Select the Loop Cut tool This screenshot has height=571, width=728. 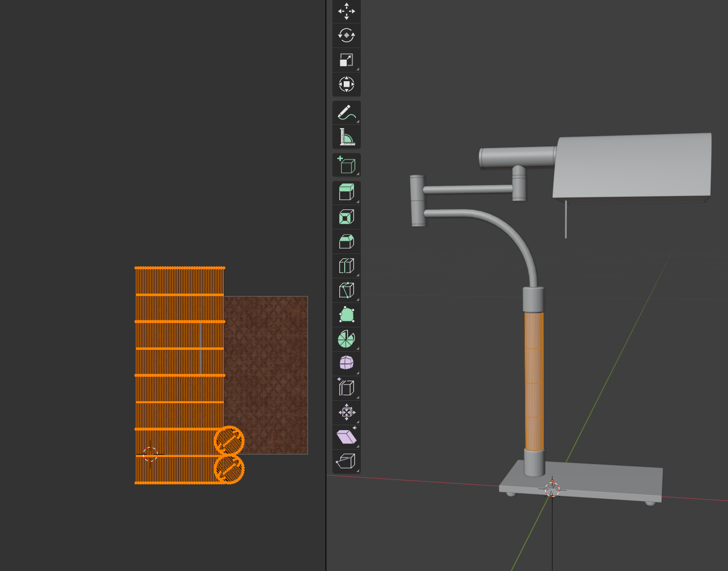pyautogui.click(x=347, y=266)
